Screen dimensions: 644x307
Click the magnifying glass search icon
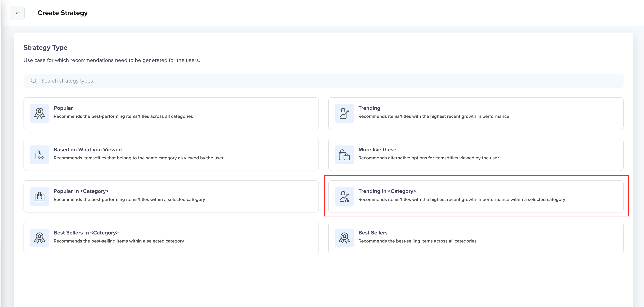(34, 81)
